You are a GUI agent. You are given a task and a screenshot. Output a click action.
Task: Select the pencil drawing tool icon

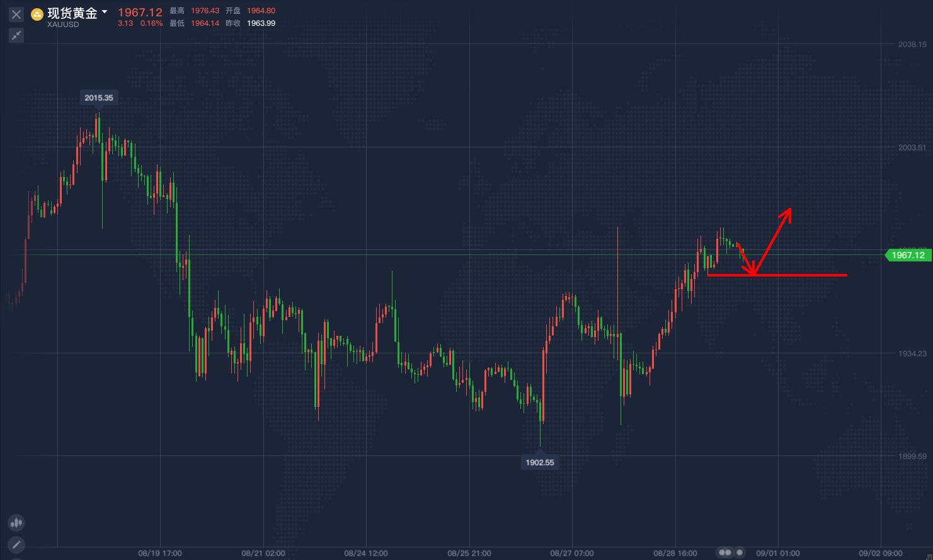(x=16, y=544)
